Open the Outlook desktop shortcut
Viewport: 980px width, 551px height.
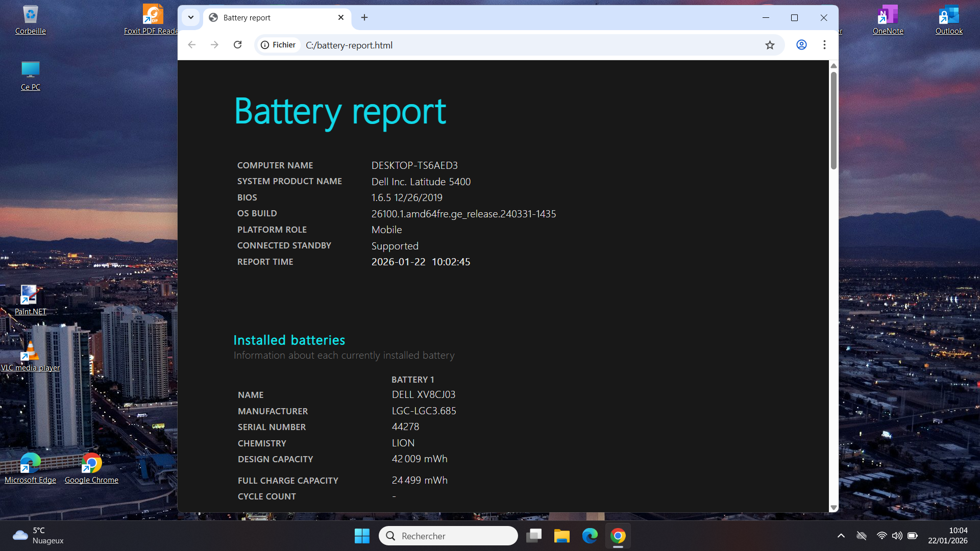click(949, 20)
